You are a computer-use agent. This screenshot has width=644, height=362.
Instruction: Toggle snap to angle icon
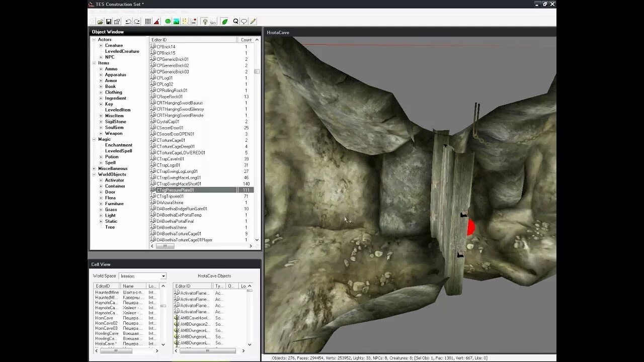point(156,22)
